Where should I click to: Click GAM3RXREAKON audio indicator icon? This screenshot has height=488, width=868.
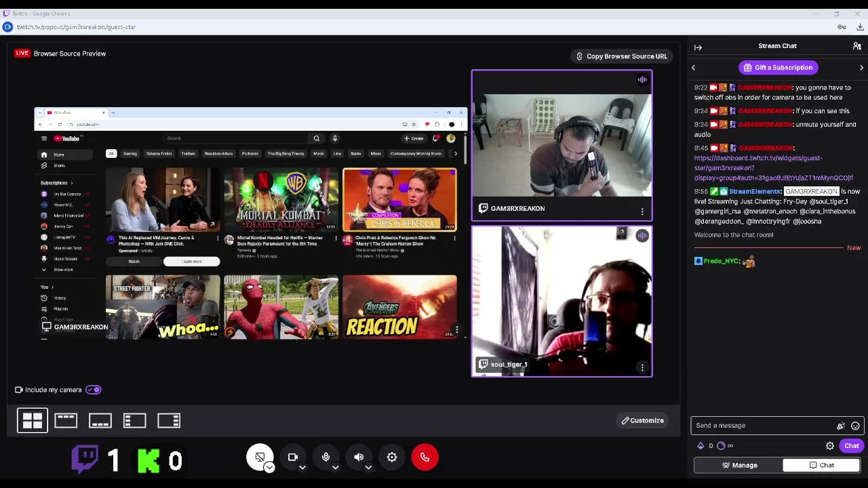(642, 80)
